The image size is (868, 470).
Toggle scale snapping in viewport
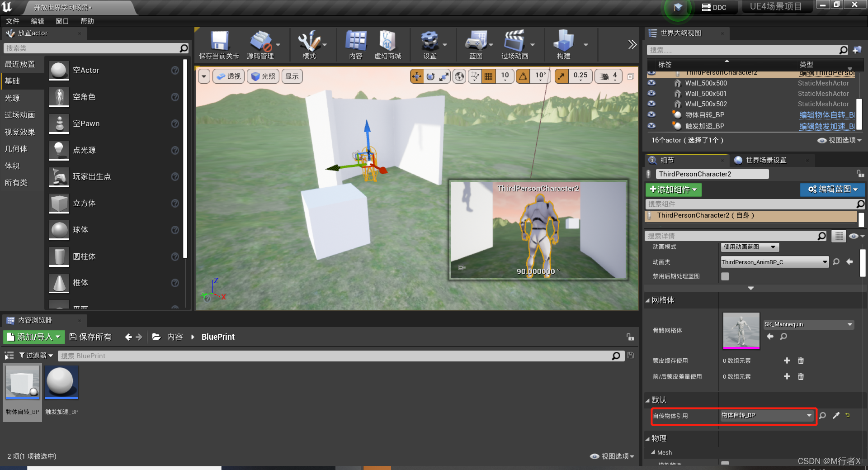pos(561,76)
